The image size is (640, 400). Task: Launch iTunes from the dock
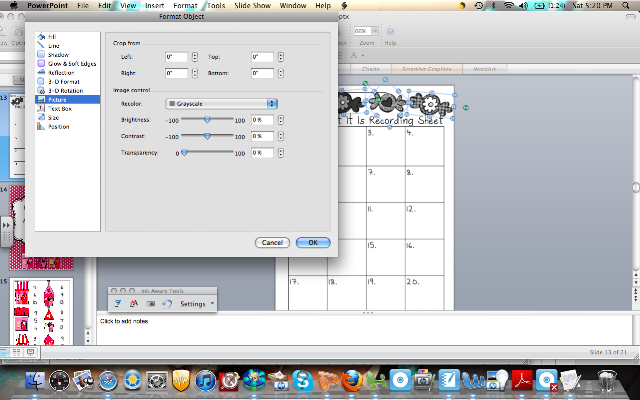coord(205,381)
